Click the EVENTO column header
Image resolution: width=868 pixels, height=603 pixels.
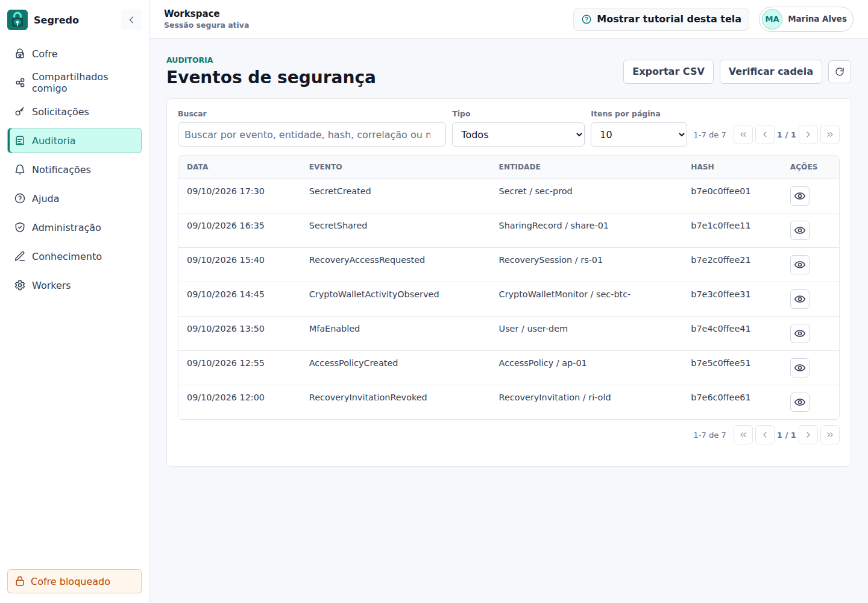tap(325, 167)
